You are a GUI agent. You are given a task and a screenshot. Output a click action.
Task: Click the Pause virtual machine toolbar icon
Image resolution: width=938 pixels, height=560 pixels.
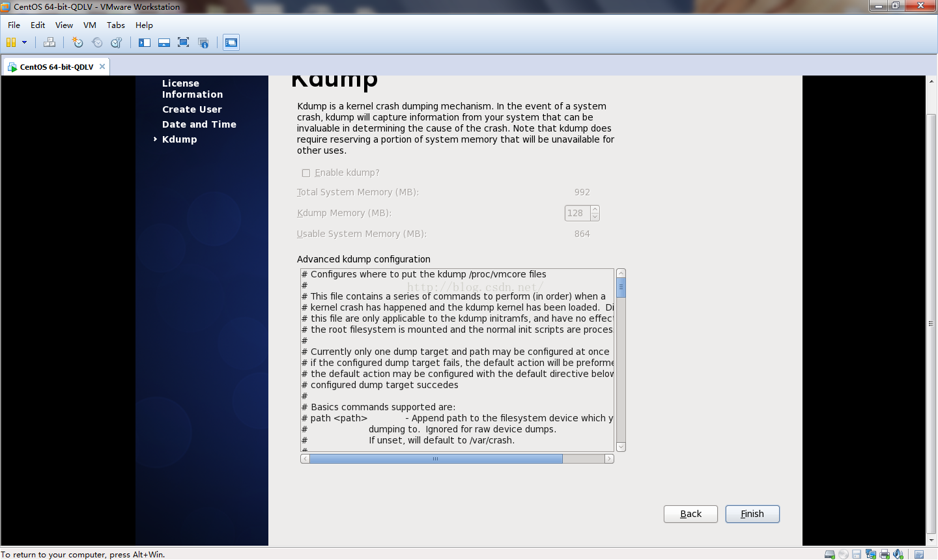(x=11, y=42)
